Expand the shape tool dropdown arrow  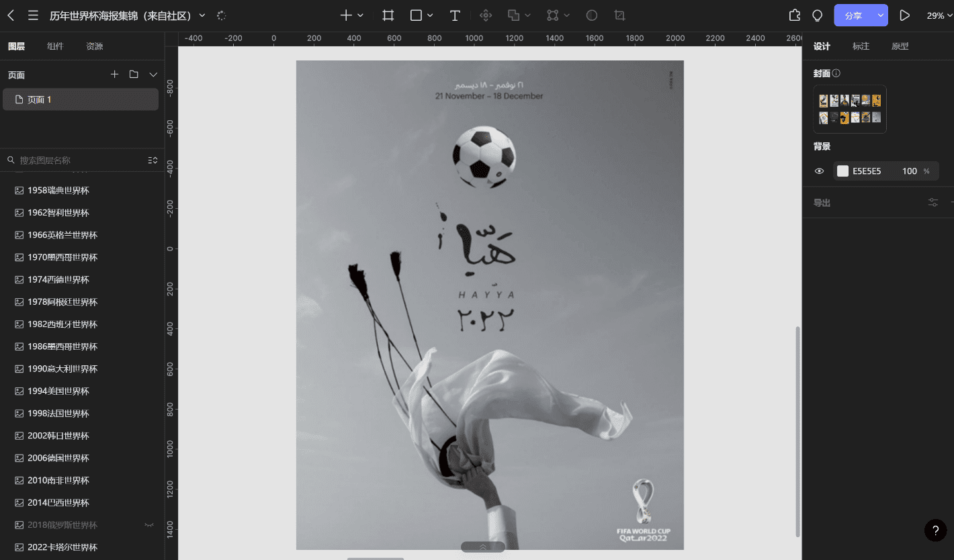tap(431, 15)
